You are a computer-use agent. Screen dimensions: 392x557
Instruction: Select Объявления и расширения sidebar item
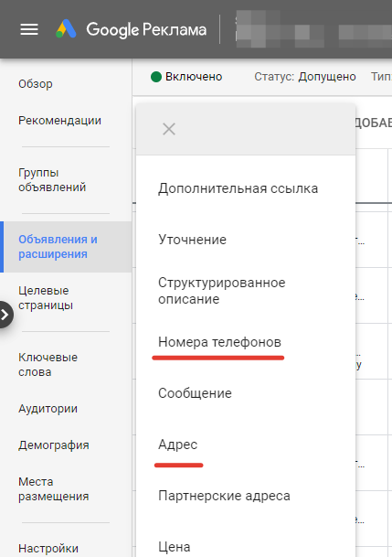(58, 247)
